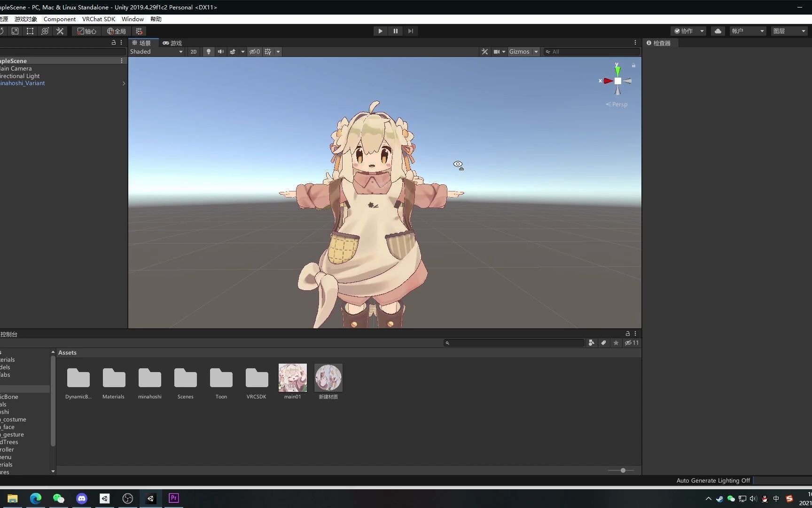Toggle 2D view mode

(x=194, y=52)
